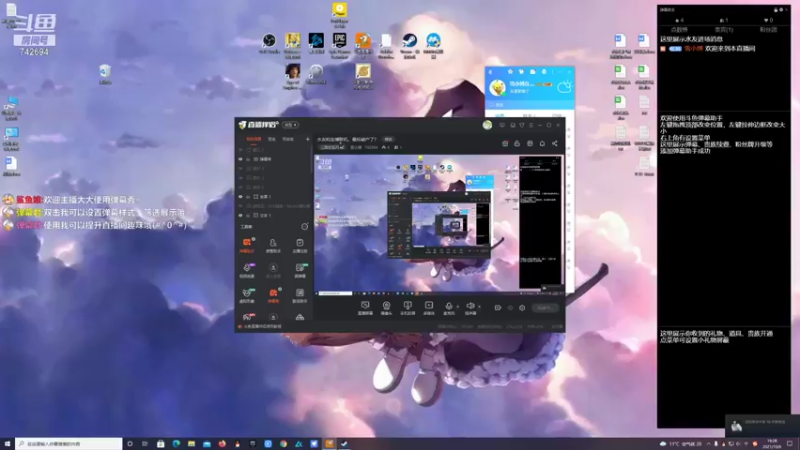
Task: Toggle lock icon of 弹幕秀 source
Action: click(248, 159)
